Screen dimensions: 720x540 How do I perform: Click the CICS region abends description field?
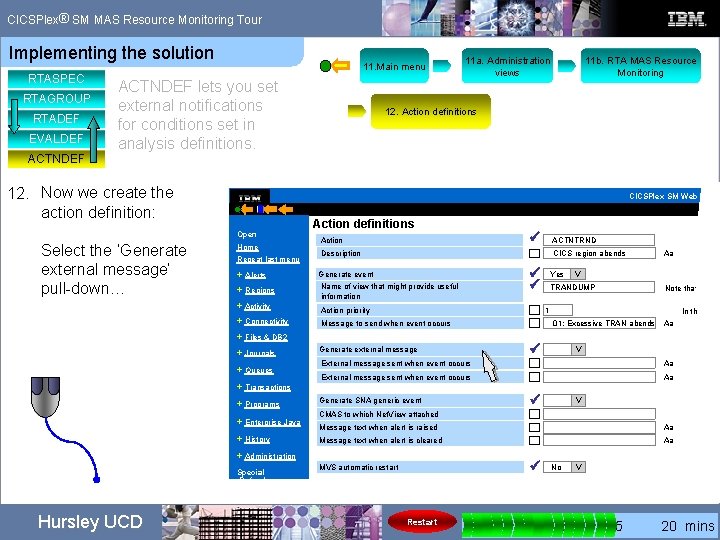click(x=599, y=253)
